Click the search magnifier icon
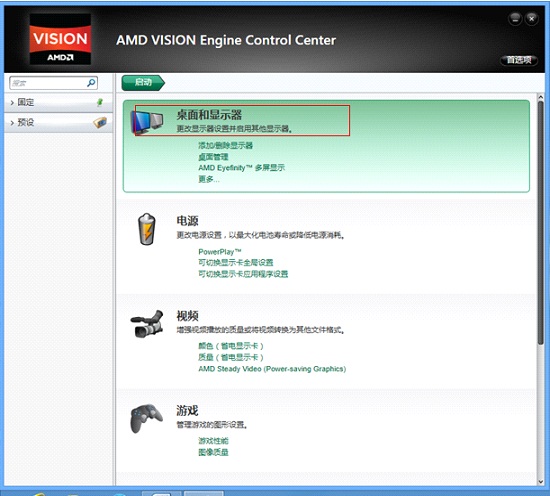This screenshot has width=550, height=496. pyautogui.click(x=91, y=83)
